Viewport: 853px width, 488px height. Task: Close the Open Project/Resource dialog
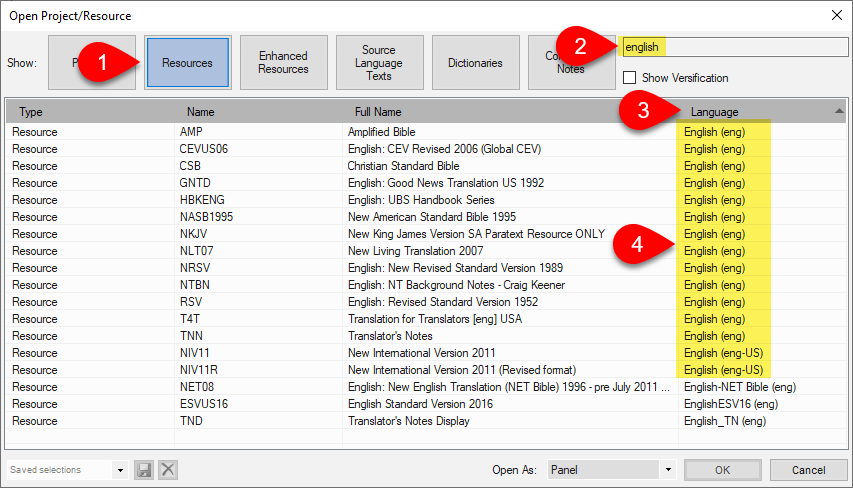837,15
